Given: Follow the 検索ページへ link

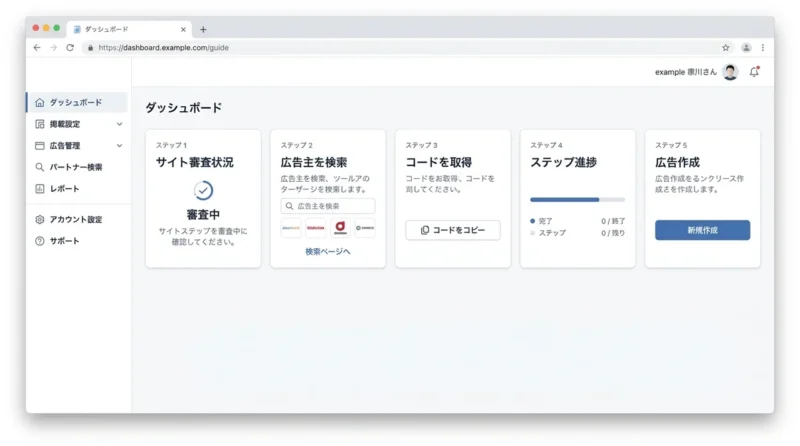Looking at the screenshot, I should pyautogui.click(x=328, y=252).
